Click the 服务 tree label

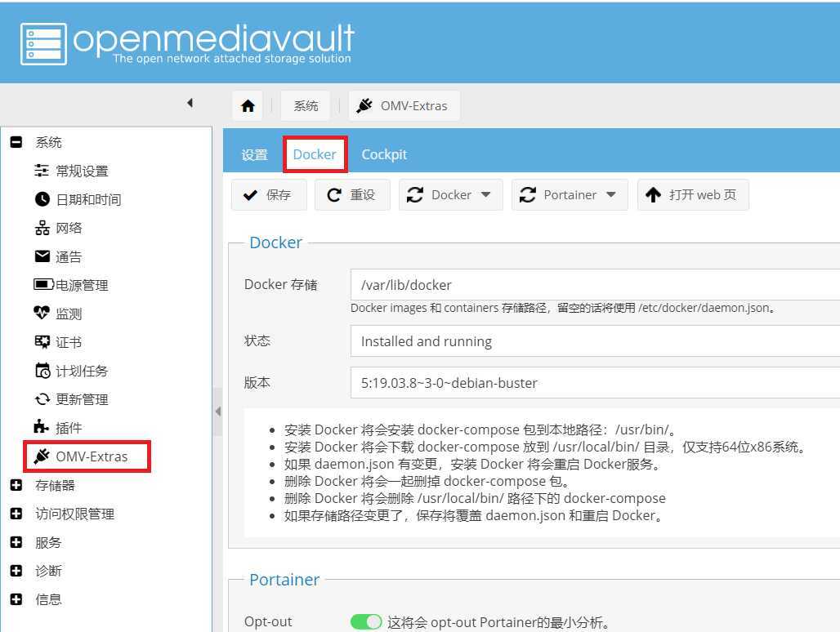[48, 542]
